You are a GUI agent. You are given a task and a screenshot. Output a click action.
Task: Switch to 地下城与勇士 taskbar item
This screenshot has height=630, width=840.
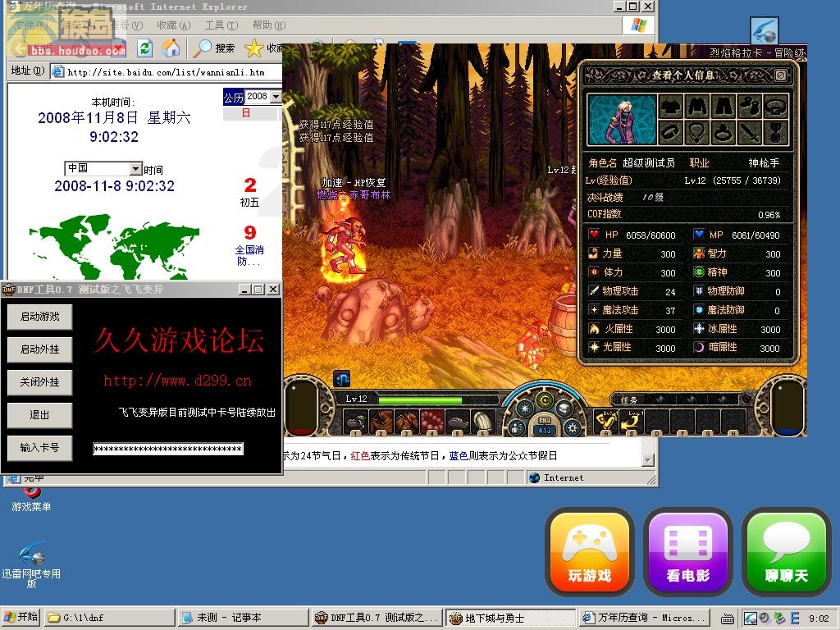(x=510, y=618)
